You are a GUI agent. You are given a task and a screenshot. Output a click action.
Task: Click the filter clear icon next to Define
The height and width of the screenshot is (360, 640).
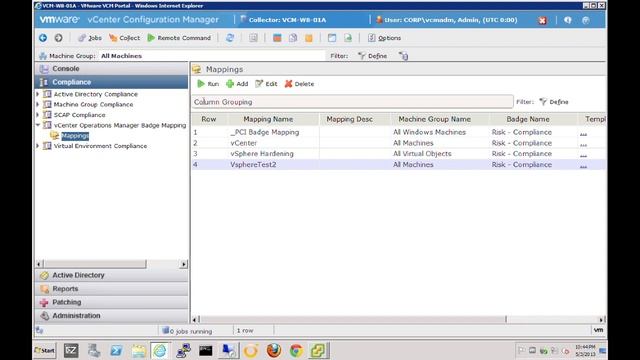point(403,56)
